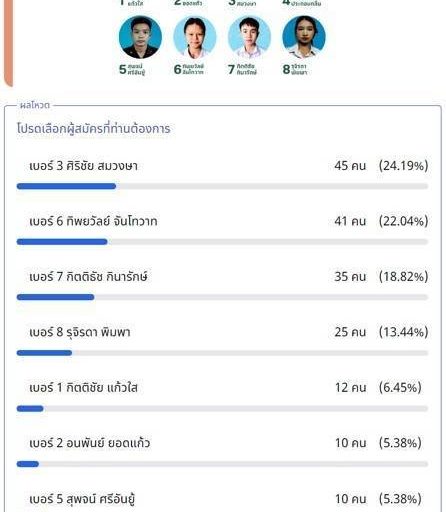Click candidate number 8 portrait photo
Viewport: 446px width, 512px height.
tap(304, 37)
